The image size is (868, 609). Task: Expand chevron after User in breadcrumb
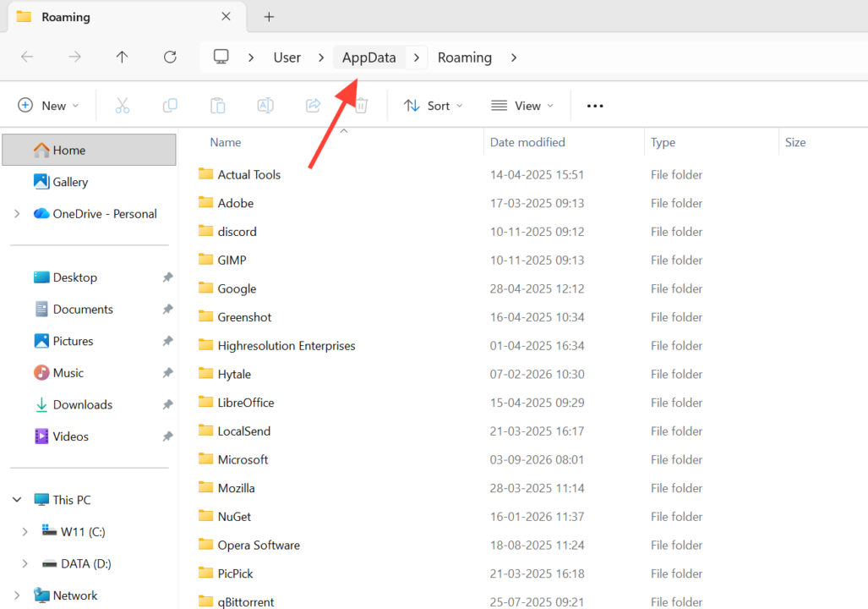click(x=321, y=58)
